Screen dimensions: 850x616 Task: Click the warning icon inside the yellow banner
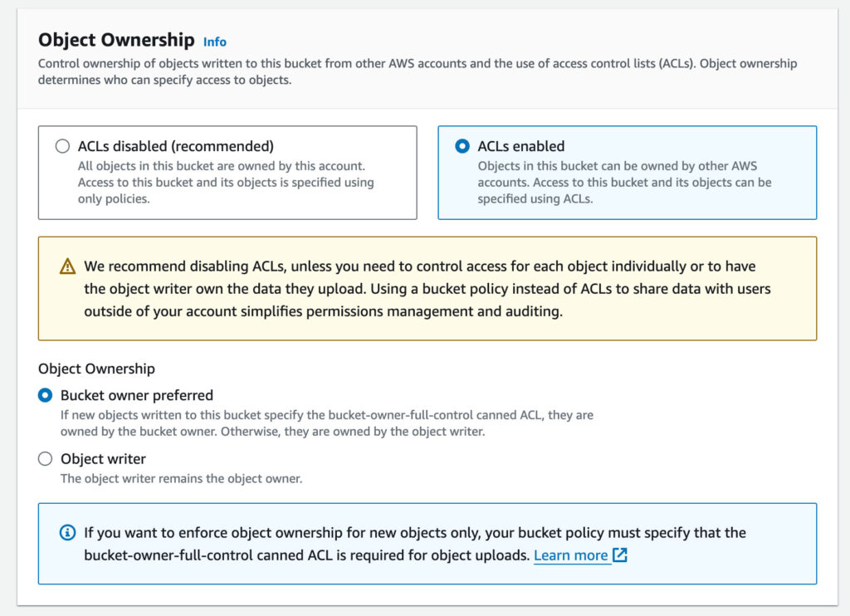tap(67, 266)
